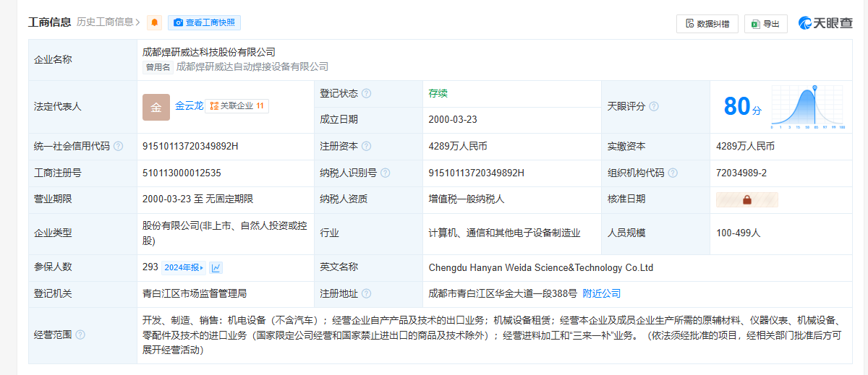Click help icon next to 天眼评分
The width and height of the screenshot is (868, 375).
click(x=654, y=107)
